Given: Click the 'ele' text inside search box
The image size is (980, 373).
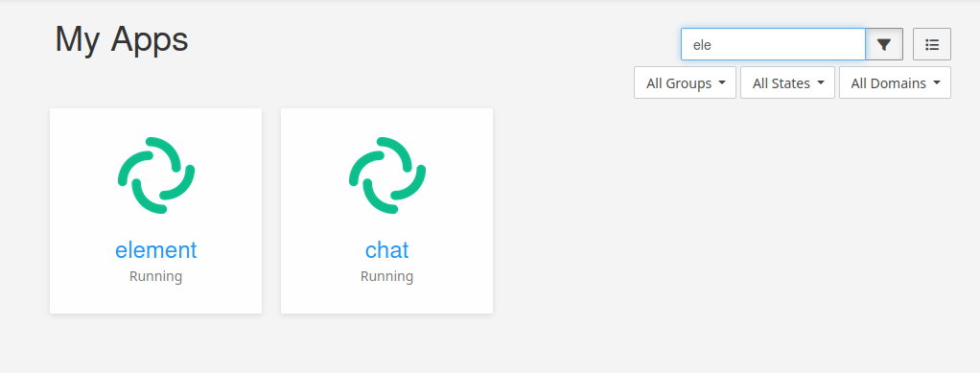Looking at the screenshot, I should click(703, 45).
